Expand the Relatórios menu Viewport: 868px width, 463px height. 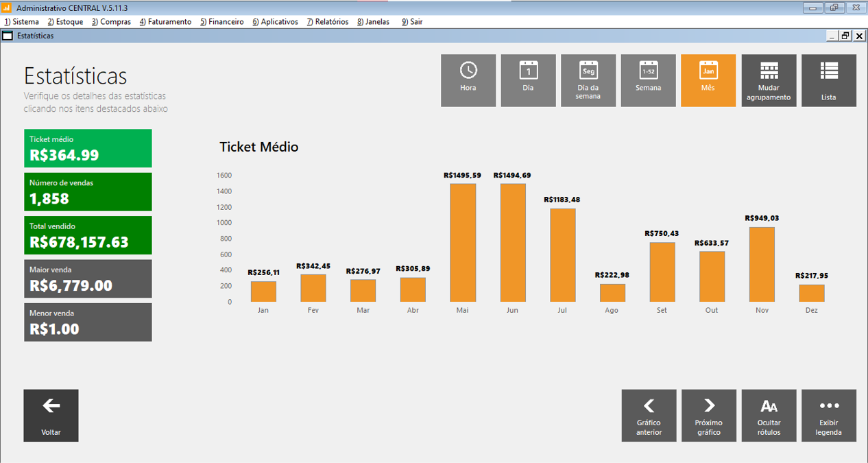[x=328, y=22]
